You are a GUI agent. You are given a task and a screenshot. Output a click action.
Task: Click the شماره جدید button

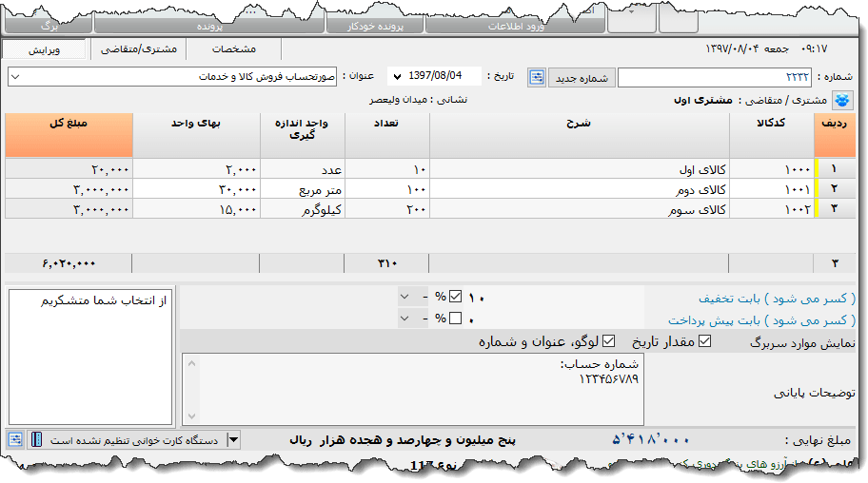tap(582, 77)
